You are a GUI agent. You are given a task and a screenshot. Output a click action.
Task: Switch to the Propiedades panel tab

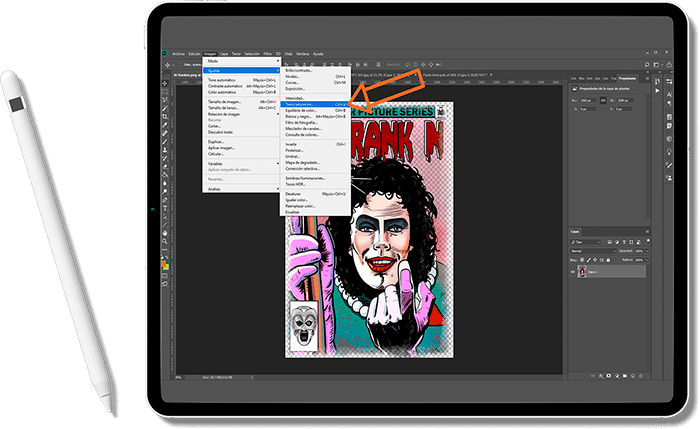coord(627,79)
